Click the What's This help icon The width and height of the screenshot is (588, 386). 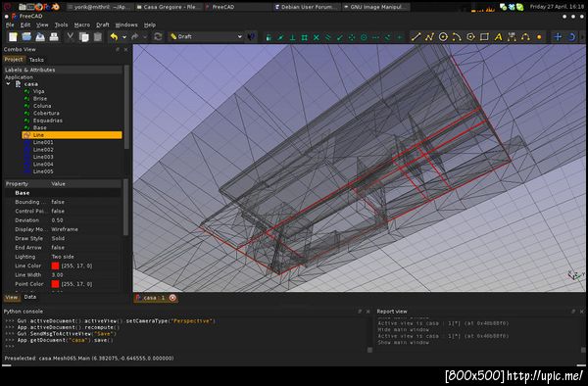(x=251, y=36)
